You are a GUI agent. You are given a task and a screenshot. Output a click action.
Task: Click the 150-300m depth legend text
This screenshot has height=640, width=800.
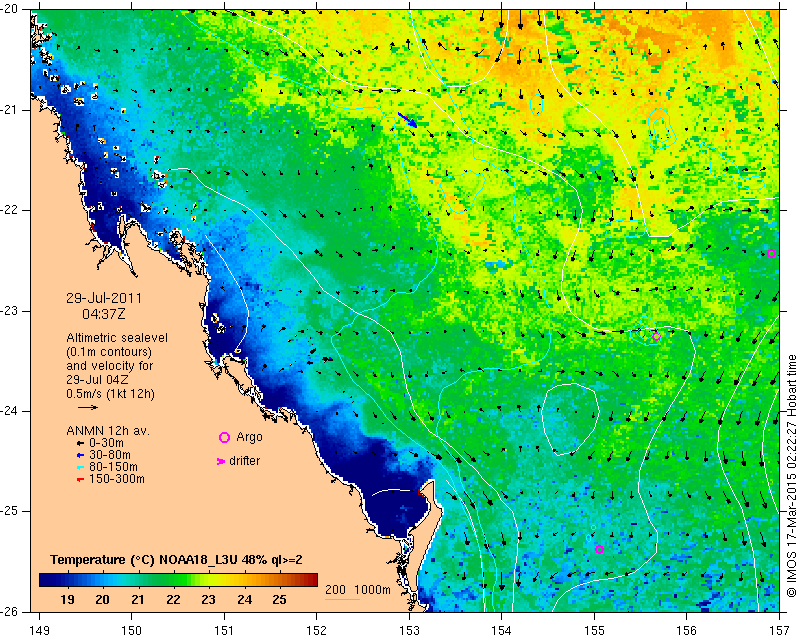pos(117,479)
